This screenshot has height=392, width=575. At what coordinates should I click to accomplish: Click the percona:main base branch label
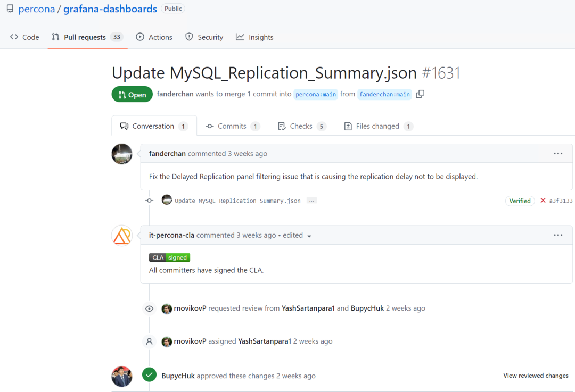316,94
